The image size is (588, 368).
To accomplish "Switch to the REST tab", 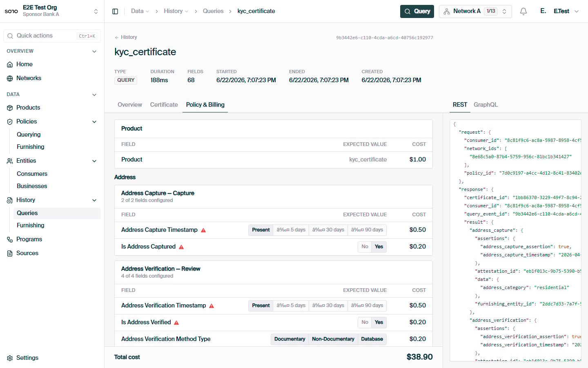I will coord(460,105).
